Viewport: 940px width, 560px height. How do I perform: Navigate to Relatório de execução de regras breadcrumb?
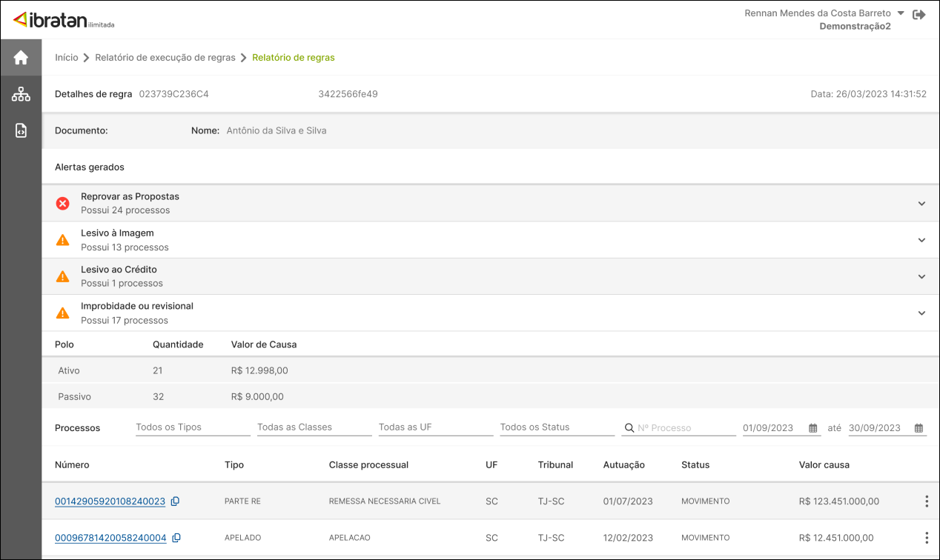(x=165, y=58)
